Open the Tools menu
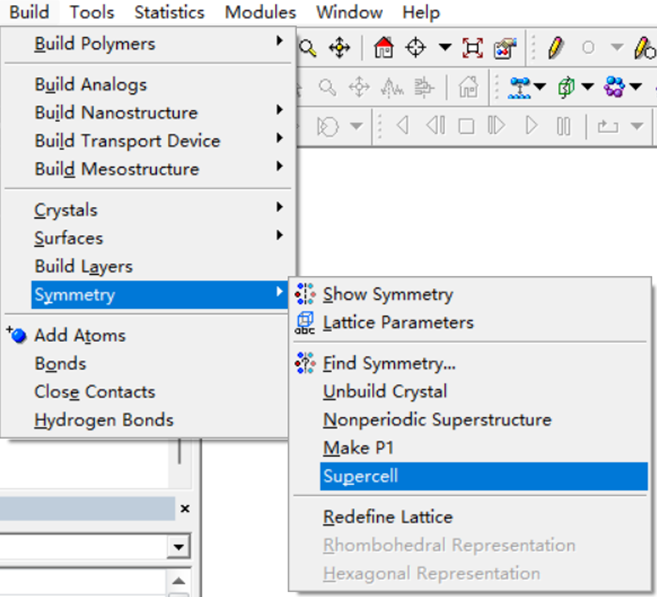This screenshot has height=597, width=657. (92, 12)
